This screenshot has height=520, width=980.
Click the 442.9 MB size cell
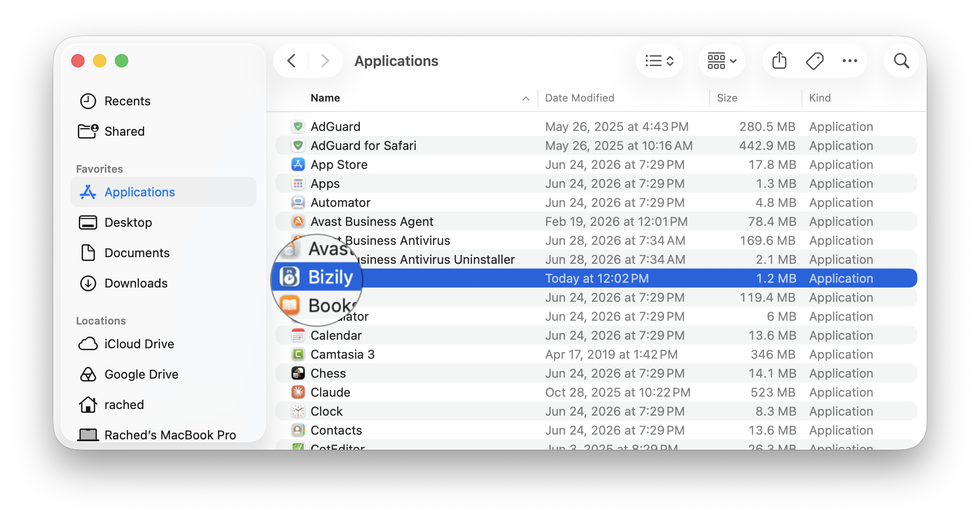pyautogui.click(x=767, y=146)
